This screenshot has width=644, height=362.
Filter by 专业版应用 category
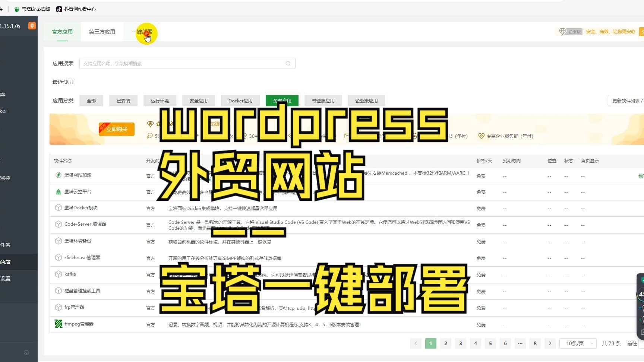323,101
